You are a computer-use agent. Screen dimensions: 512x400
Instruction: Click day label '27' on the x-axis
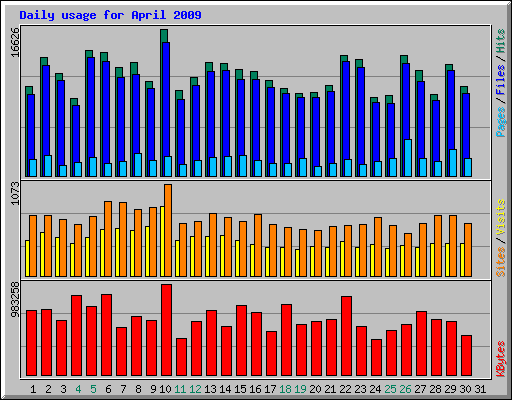420,389
